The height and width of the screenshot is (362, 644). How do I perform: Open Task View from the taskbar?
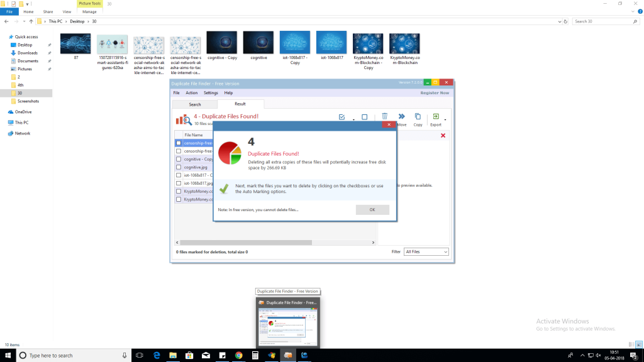coord(140,356)
